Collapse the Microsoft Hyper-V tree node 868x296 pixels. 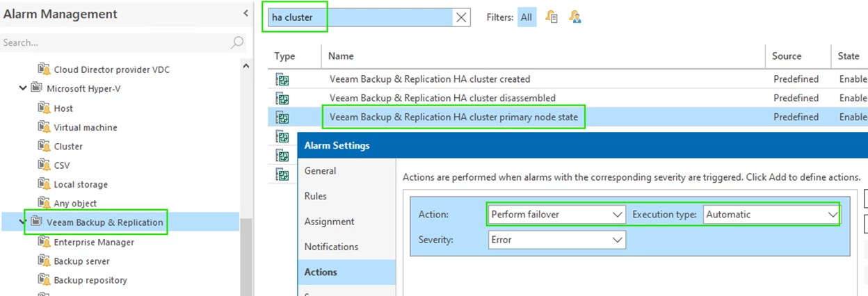click(x=23, y=88)
